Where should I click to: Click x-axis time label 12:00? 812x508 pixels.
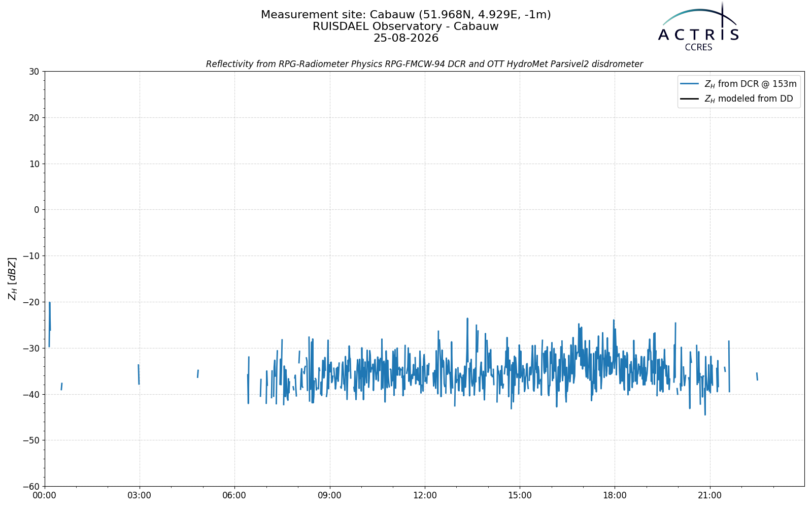click(425, 495)
